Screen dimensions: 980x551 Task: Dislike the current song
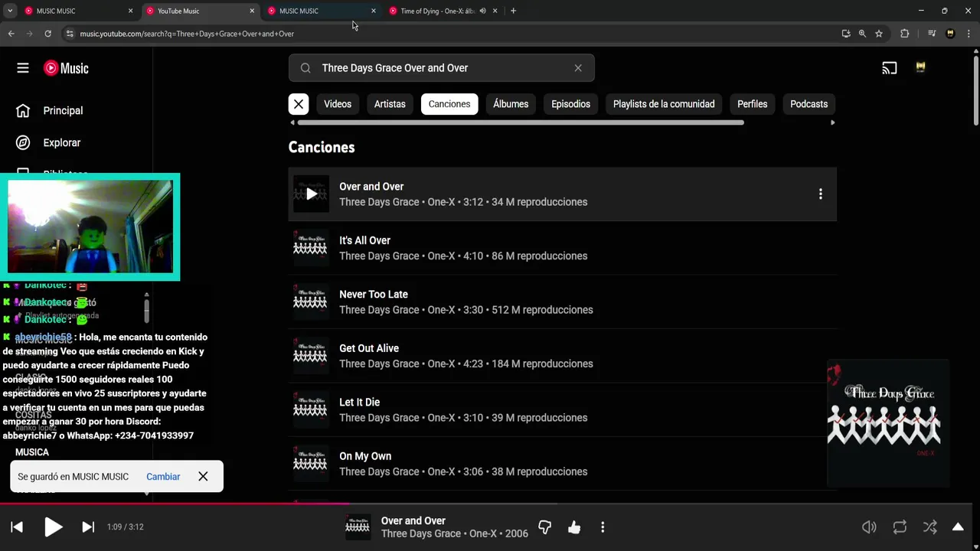coord(545,527)
